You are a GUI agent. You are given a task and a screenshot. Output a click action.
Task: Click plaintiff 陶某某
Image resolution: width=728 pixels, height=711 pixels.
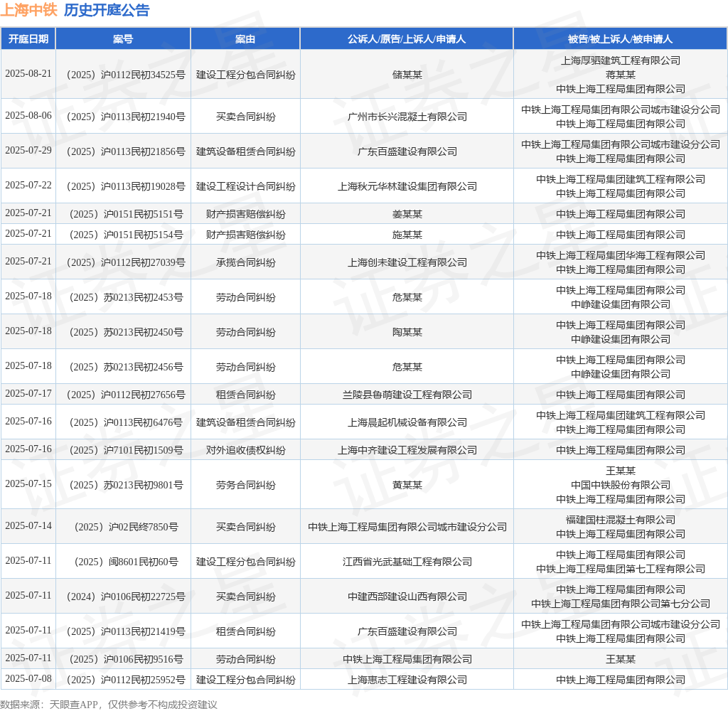(x=407, y=332)
